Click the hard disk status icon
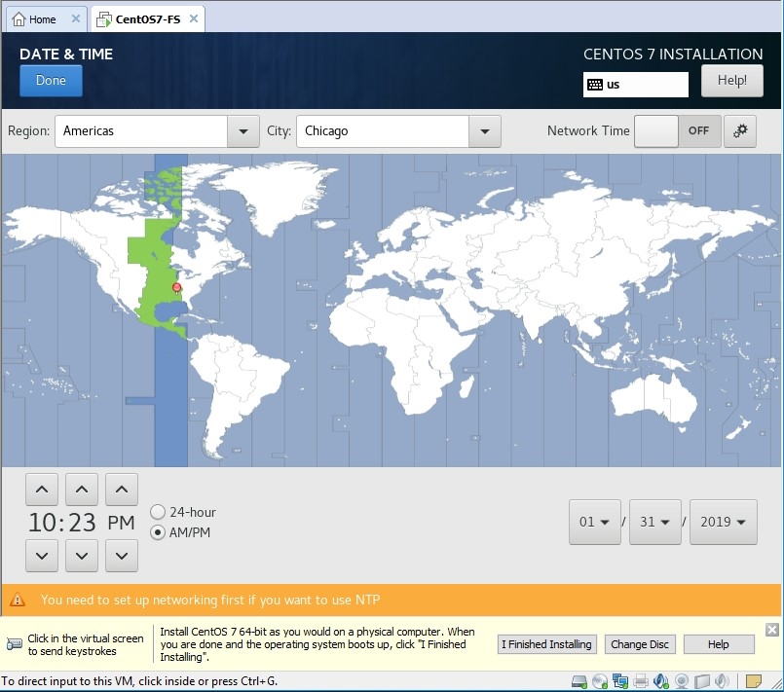This screenshot has width=784, height=692. tap(579, 681)
